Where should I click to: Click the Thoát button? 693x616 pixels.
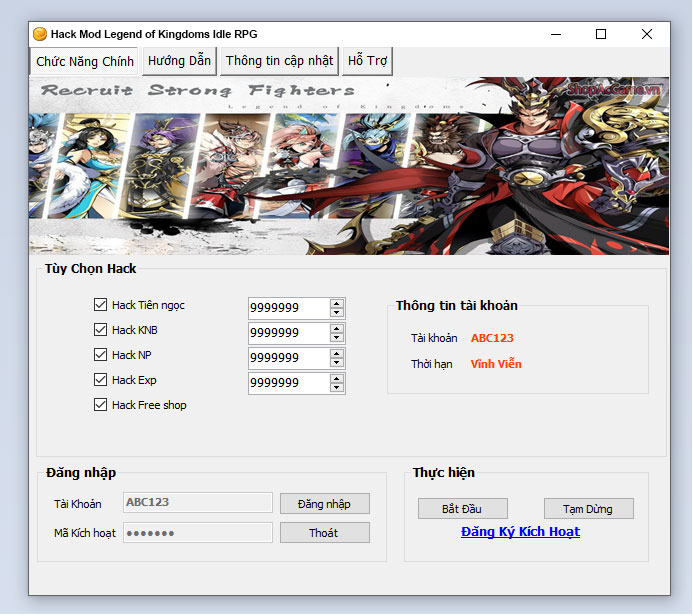tap(324, 533)
